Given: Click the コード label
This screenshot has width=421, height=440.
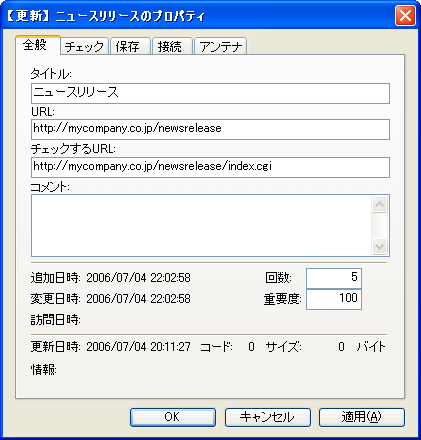Looking at the screenshot, I should tap(216, 347).
